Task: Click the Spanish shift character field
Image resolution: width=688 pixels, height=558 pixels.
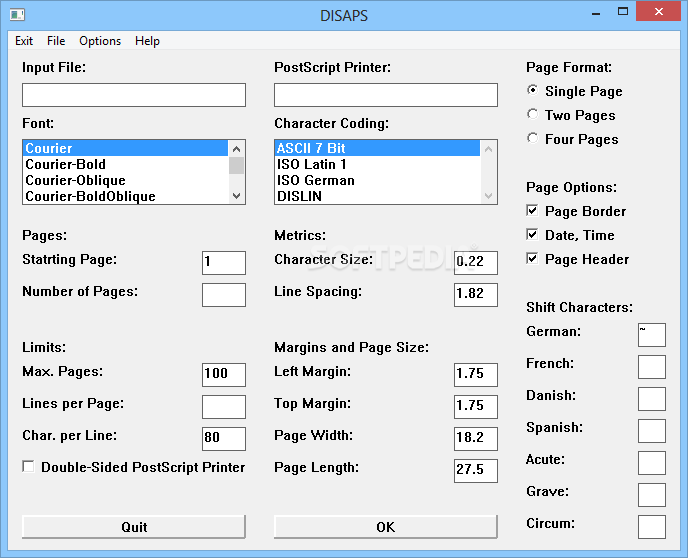Action: [652, 431]
